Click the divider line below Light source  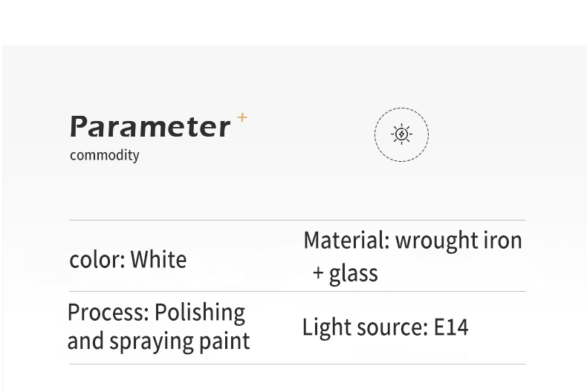tap(298, 364)
